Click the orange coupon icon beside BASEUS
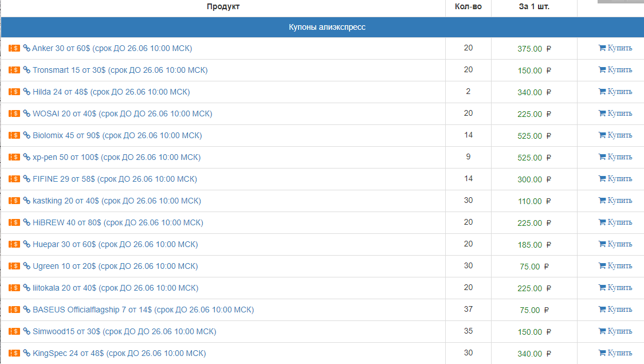Screen dimensions: 644x364 point(14,310)
